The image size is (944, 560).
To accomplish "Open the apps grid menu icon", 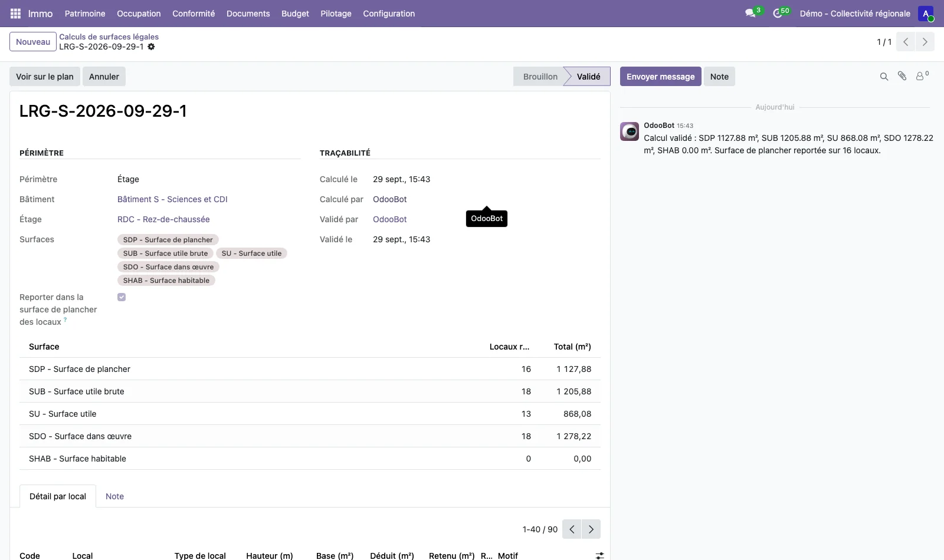I will [16, 14].
